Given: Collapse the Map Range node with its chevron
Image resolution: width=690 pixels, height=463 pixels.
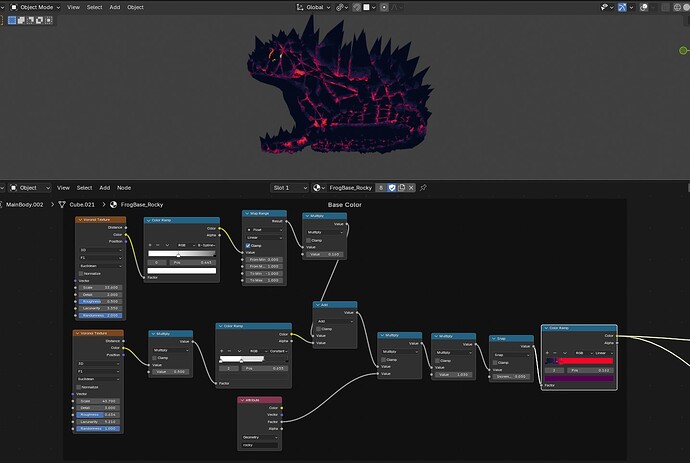Looking at the screenshot, I should 247,213.
